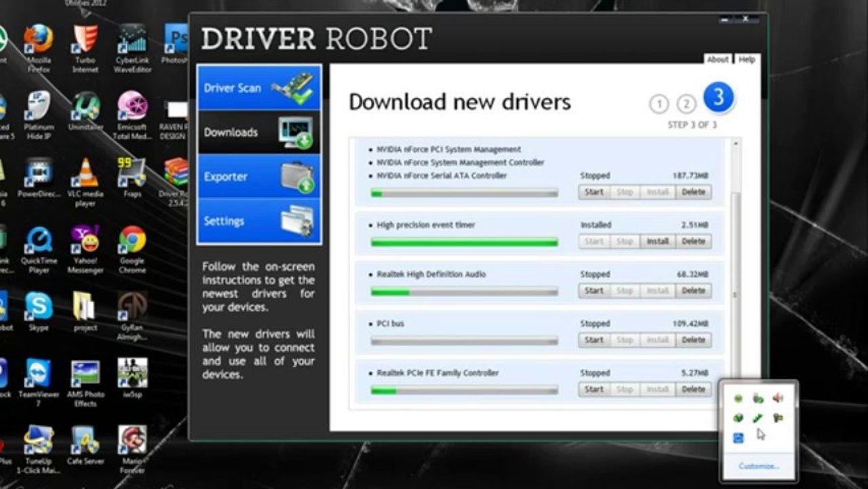Open the Settings section
The width and height of the screenshot is (868, 489).
(x=259, y=221)
